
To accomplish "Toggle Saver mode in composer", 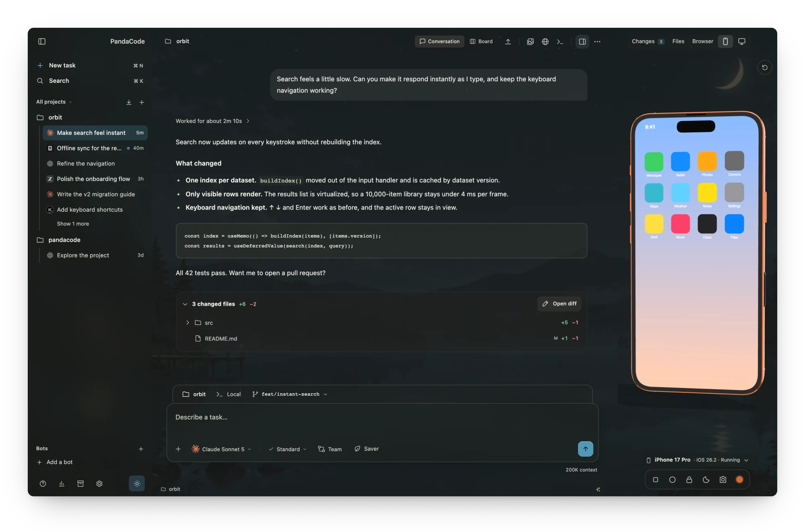I will (x=367, y=449).
